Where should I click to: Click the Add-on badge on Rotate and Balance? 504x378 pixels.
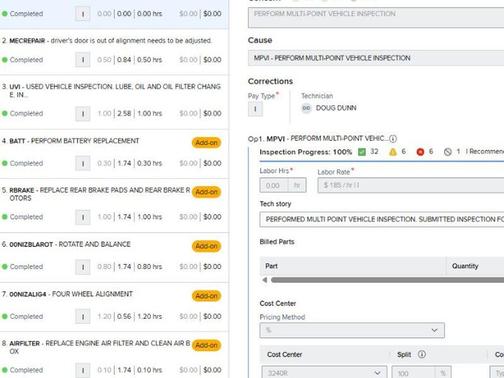point(206,246)
